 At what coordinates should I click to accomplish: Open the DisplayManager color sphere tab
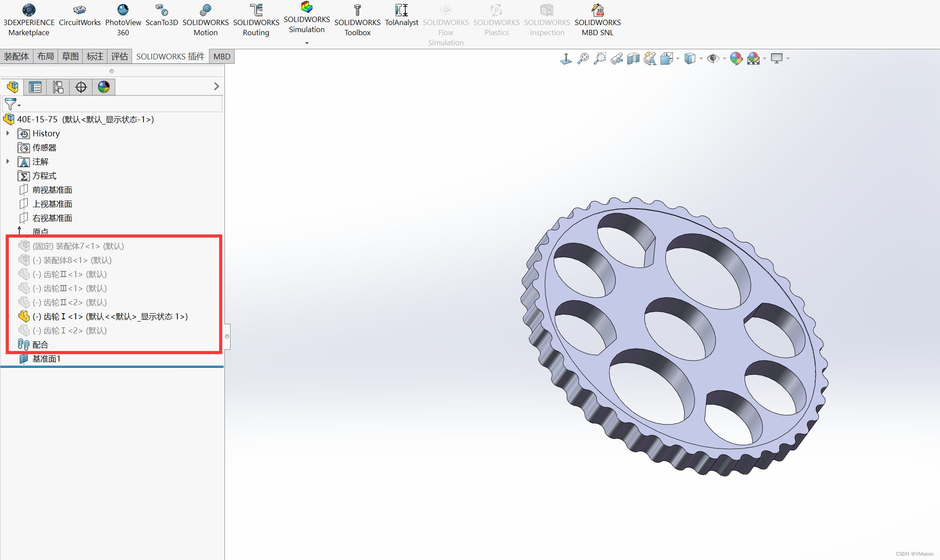(104, 87)
